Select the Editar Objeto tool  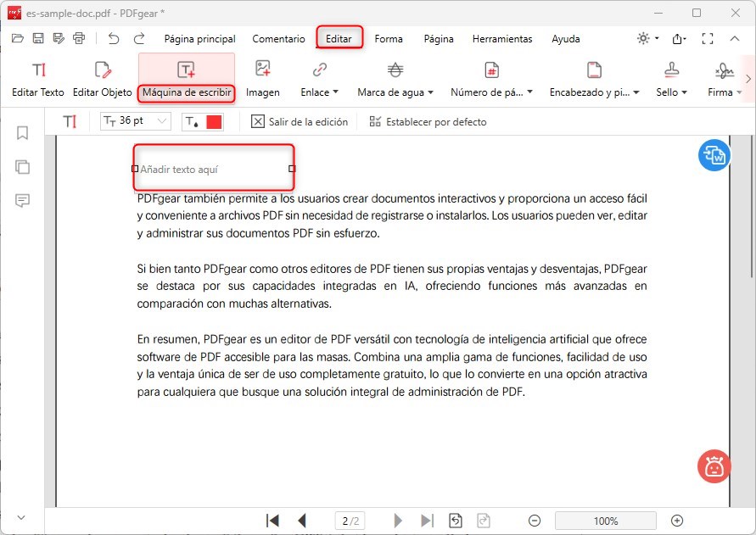[x=102, y=79]
